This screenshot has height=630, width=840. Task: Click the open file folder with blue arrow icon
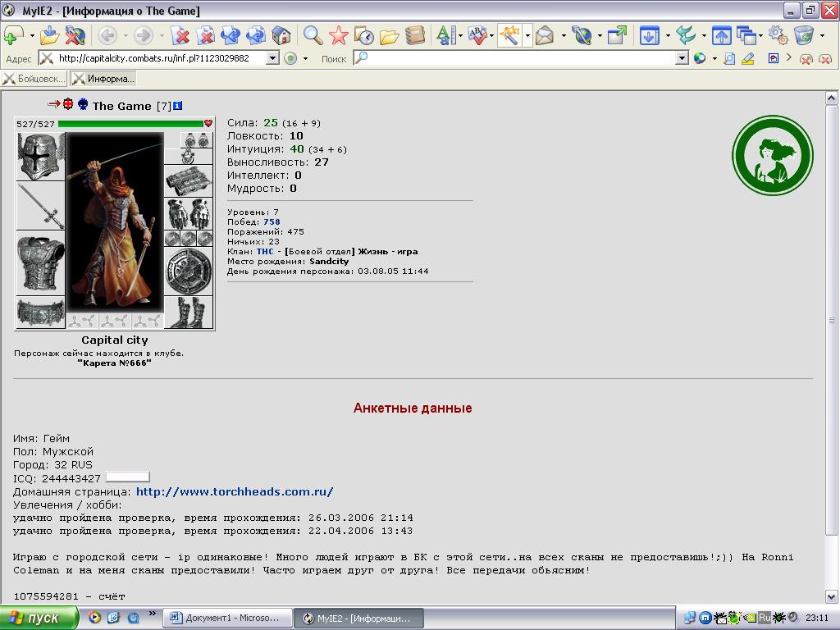pyautogui.click(x=49, y=35)
